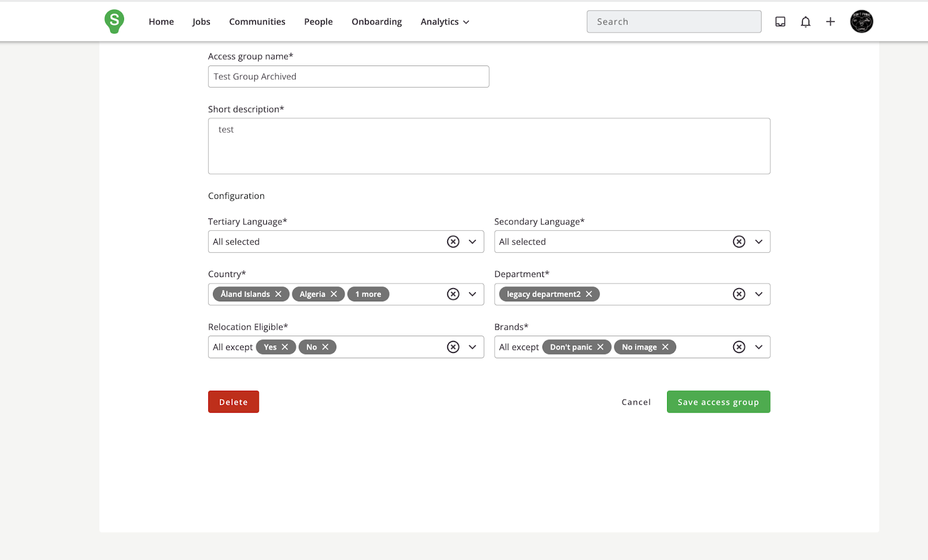Clear all Brands selections
This screenshot has height=560, width=928.
[x=739, y=347]
